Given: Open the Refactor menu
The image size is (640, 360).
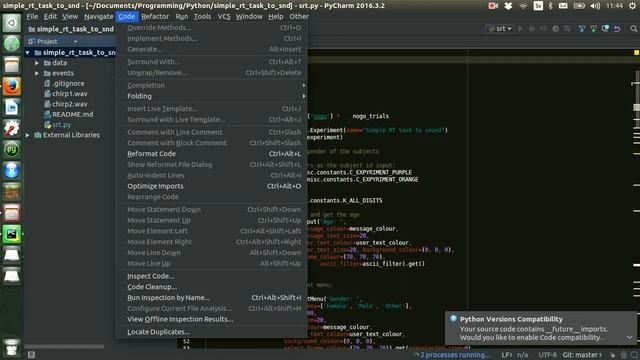Looking at the screenshot, I should (x=155, y=16).
